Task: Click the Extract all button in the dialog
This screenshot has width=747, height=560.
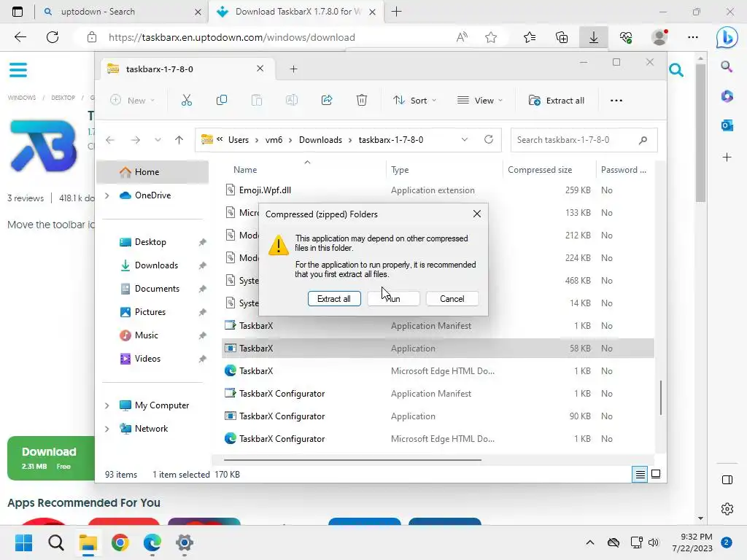Action: (334, 298)
